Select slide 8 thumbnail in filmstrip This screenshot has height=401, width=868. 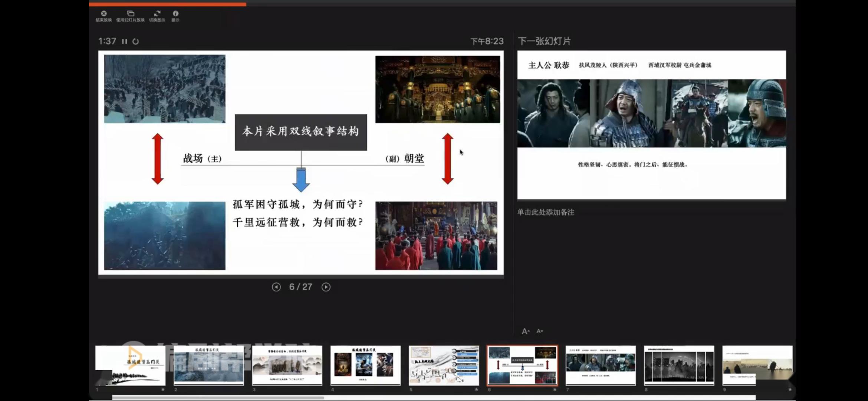(x=679, y=365)
